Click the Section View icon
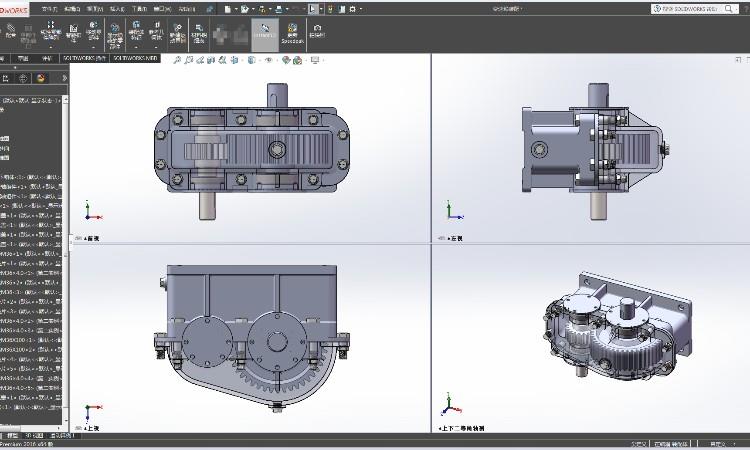The image size is (750, 450). tap(213, 60)
